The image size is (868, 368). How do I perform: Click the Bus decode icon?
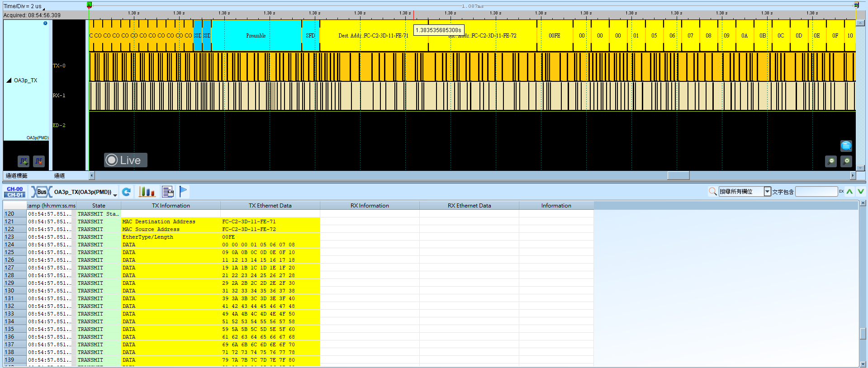41,192
